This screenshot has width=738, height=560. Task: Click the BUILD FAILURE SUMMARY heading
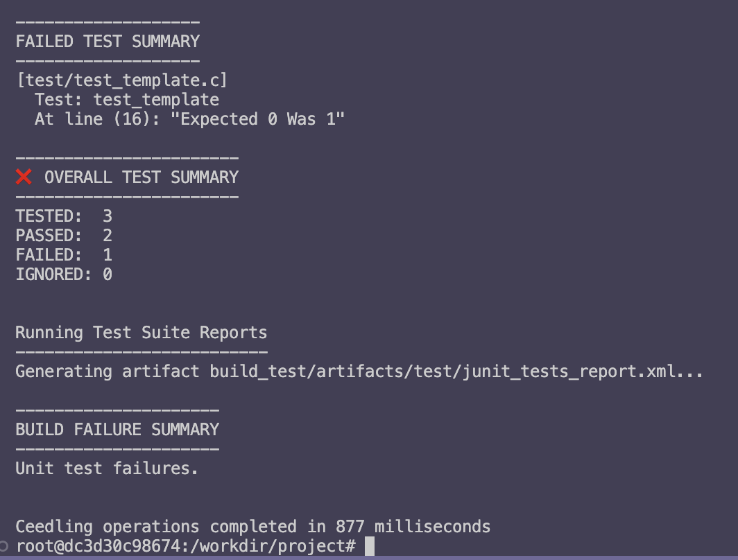coord(118,429)
